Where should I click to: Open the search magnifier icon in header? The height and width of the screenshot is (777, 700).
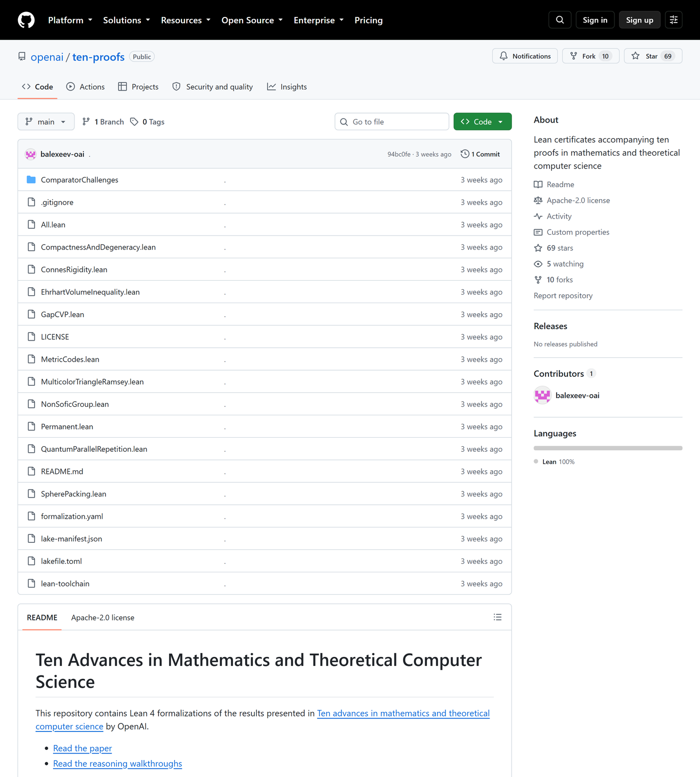560,20
